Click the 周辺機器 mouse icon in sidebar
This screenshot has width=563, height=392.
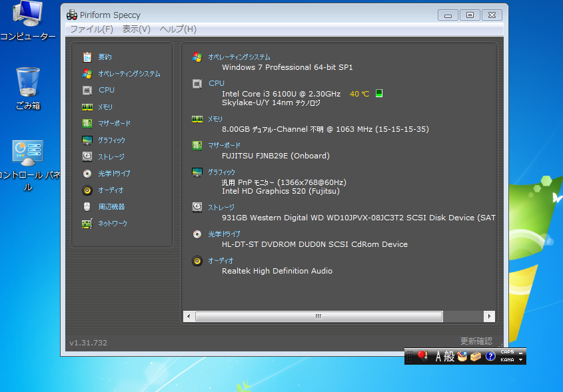(x=87, y=206)
